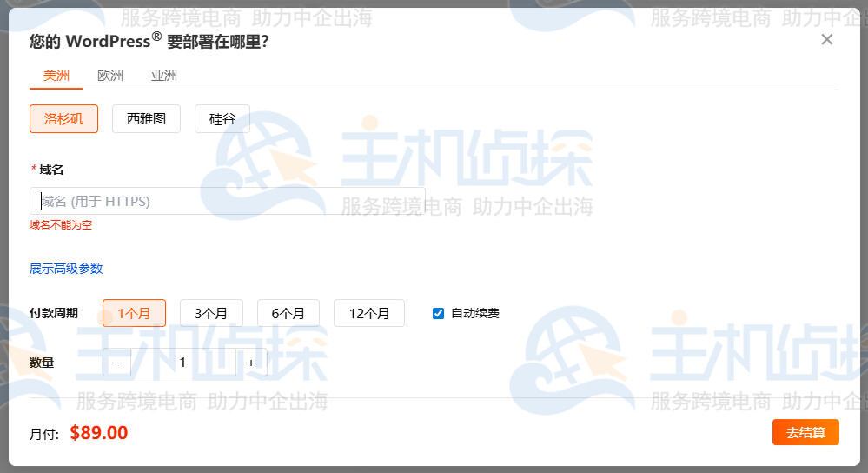
Task: Close the WordPress deployment dialog
Action: coord(826,39)
